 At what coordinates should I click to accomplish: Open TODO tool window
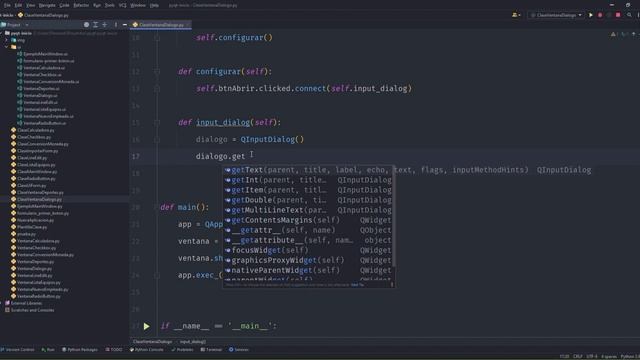(114, 350)
